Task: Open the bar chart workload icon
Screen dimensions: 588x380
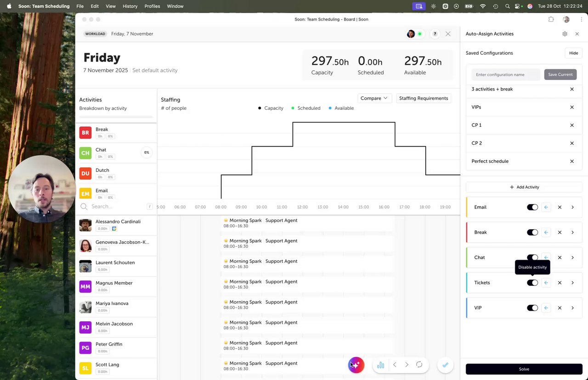Action: 380,365
